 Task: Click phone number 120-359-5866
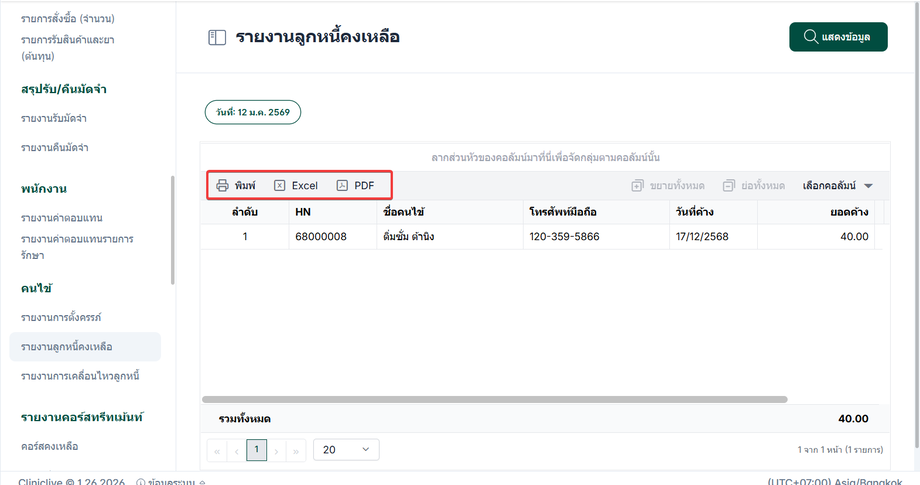tap(564, 236)
